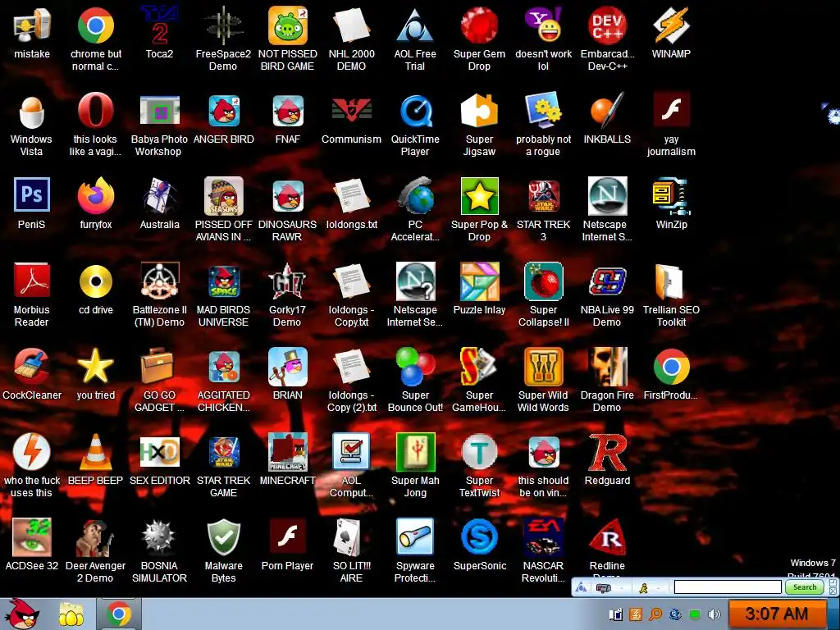840x630 pixels.
Task: Open the STAR TREK 3 icon
Action: 543,196
